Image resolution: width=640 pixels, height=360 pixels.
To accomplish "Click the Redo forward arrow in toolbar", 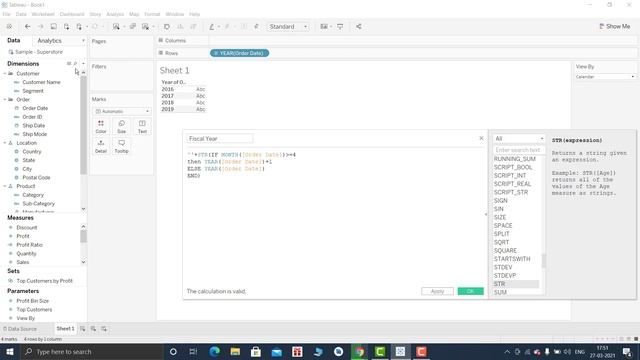I will click(x=40, y=27).
